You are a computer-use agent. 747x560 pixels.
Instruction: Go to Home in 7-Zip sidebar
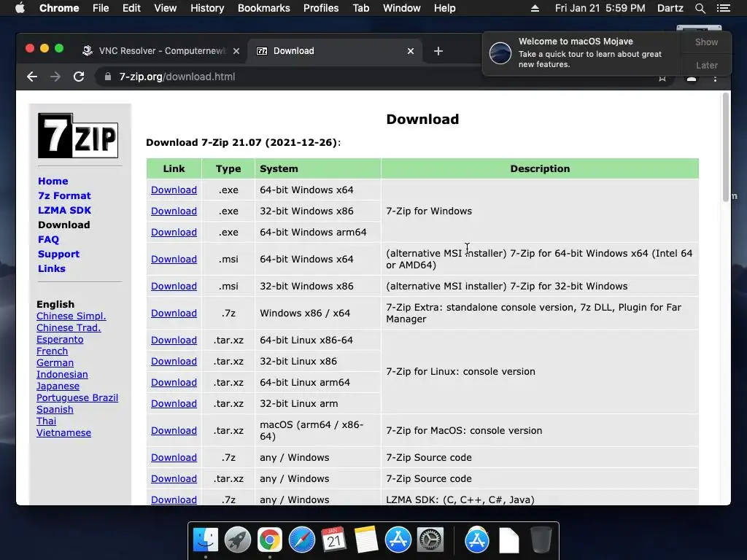[x=53, y=181]
